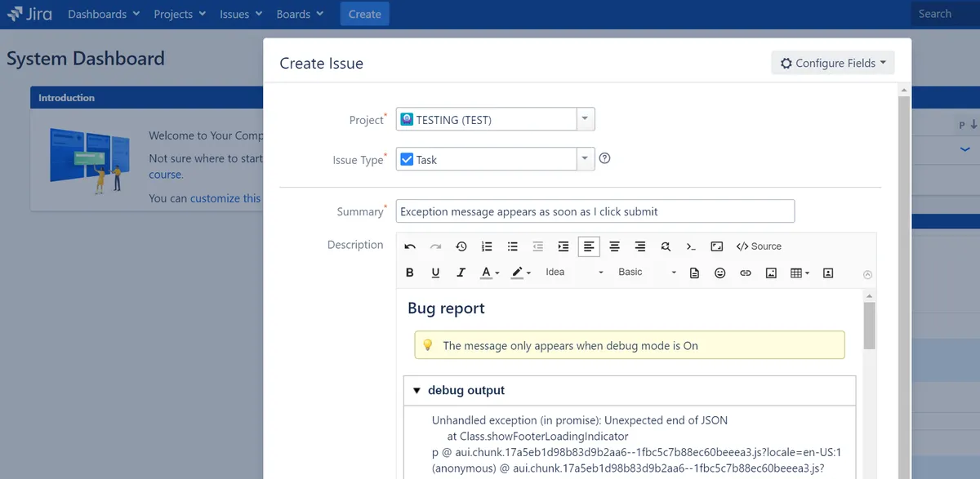Click the Introduction panel illustration
Viewport: 980px width, 479px height.
(x=89, y=159)
